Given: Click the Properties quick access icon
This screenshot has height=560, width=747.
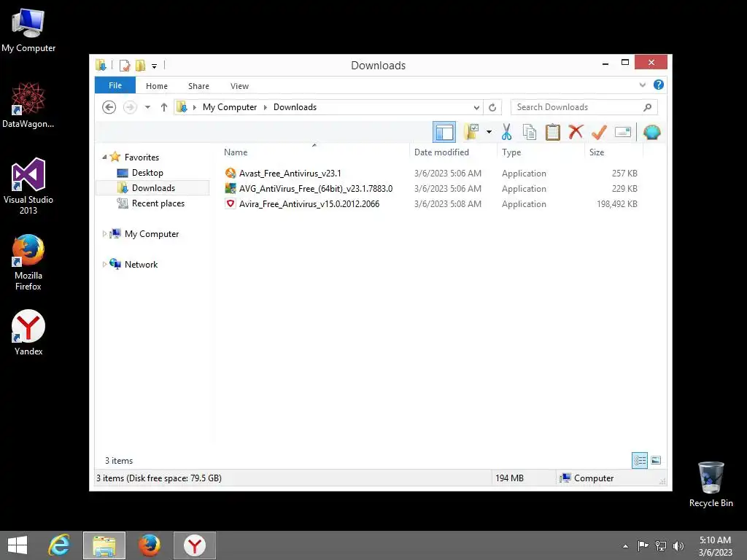Looking at the screenshot, I should tap(125, 65).
